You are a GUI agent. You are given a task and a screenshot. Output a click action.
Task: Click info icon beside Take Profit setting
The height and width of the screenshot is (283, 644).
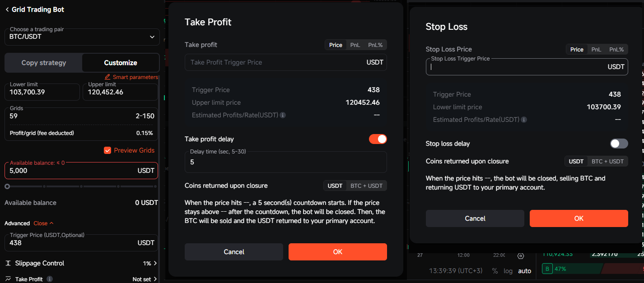50,279
